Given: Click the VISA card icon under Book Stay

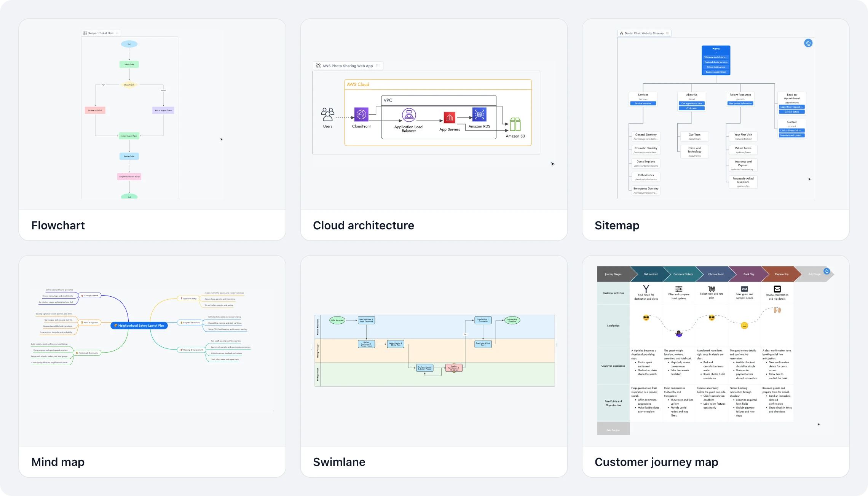Looking at the screenshot, I should click(x=745, y=289).
